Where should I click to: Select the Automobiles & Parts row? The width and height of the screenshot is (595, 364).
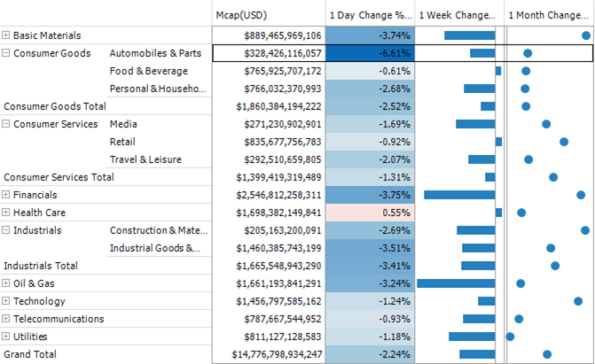[155, 53]
